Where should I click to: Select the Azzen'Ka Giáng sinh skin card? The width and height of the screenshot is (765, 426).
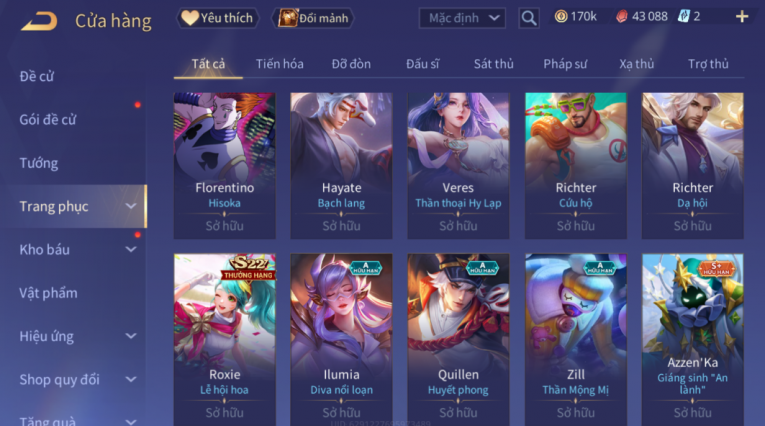(693, 339)
